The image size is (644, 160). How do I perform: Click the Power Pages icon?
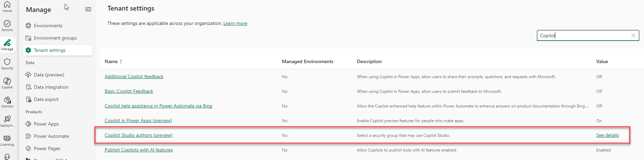28,148
